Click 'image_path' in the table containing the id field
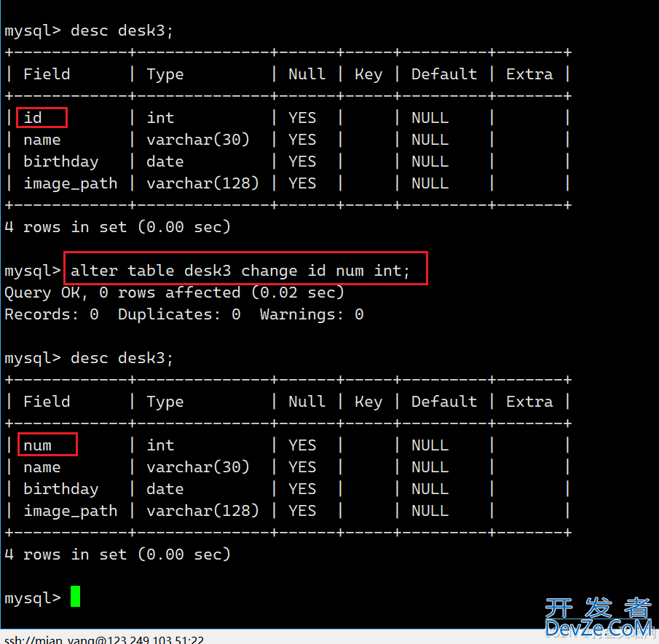Screen dimensions: 659x644 tap(71, 183)
